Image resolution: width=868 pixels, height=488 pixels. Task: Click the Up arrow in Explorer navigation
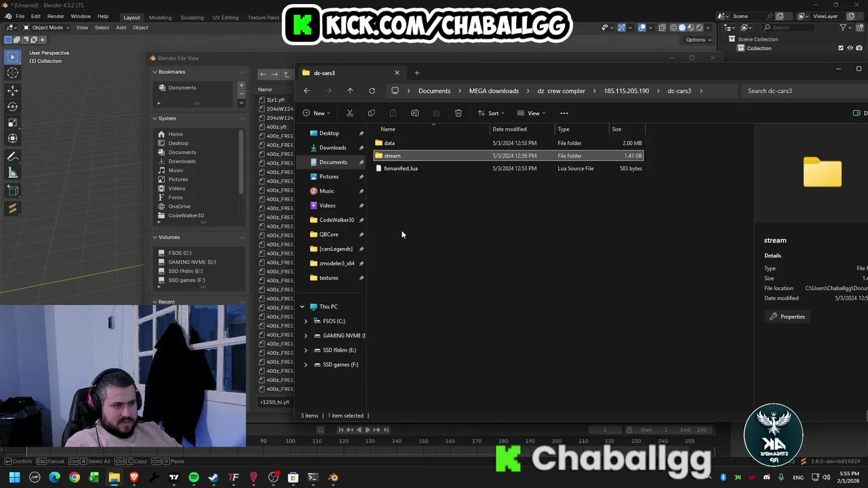[x=350, y=91]
